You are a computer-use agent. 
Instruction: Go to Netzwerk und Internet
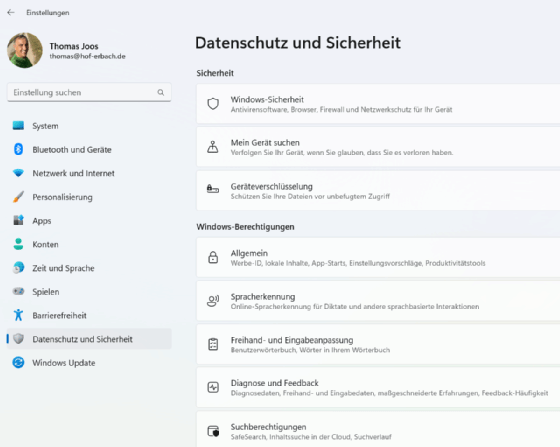click(x=89, y=173)
